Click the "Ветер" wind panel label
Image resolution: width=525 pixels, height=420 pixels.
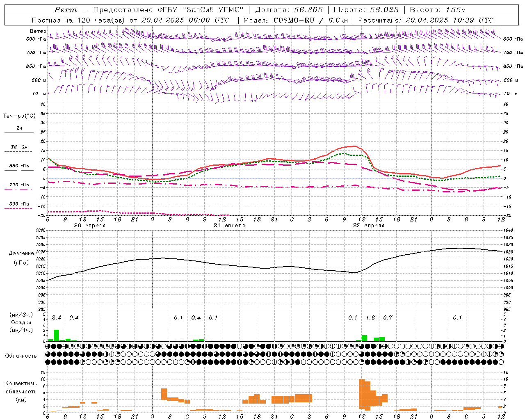pos(38,31)
